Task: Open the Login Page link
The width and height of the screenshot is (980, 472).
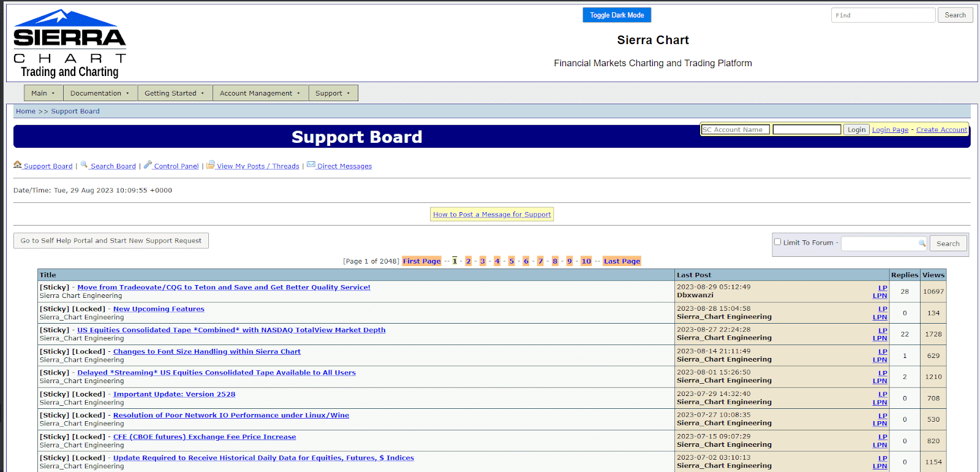Action: (x=890, y=130)
